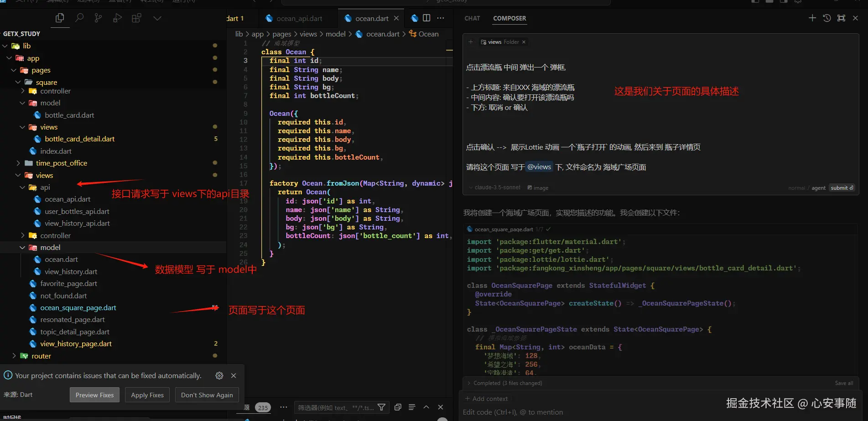
Task: Open claude-3.5-sonnet model dropdown
Action: click(x=497, y=187)
